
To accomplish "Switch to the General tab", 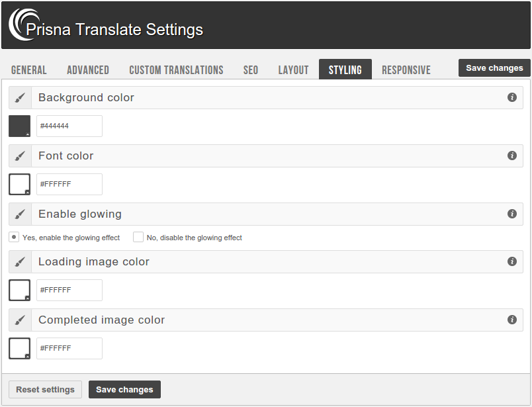I will pos(29,70).
